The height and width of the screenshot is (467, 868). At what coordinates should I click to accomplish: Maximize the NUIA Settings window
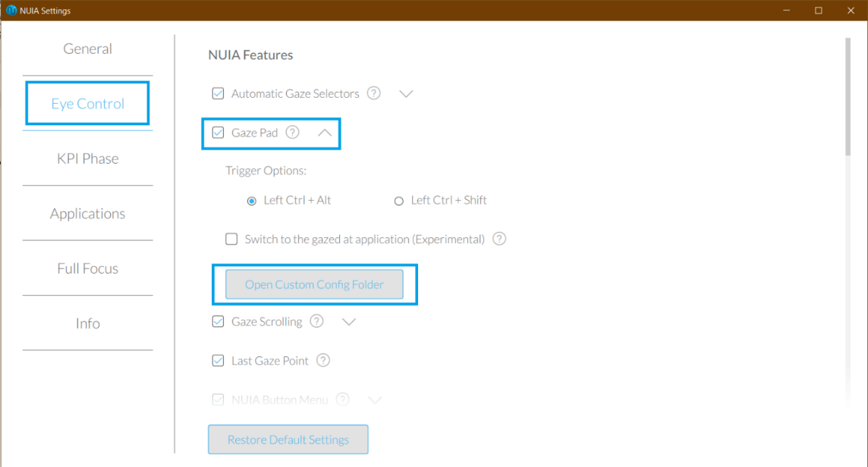coord(818,11)
